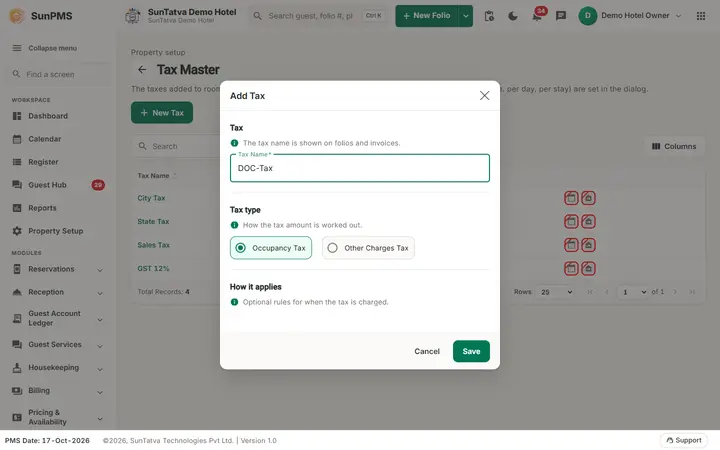Click the Register list icon
The image size is (720, 450).
[x=17, y=162]
